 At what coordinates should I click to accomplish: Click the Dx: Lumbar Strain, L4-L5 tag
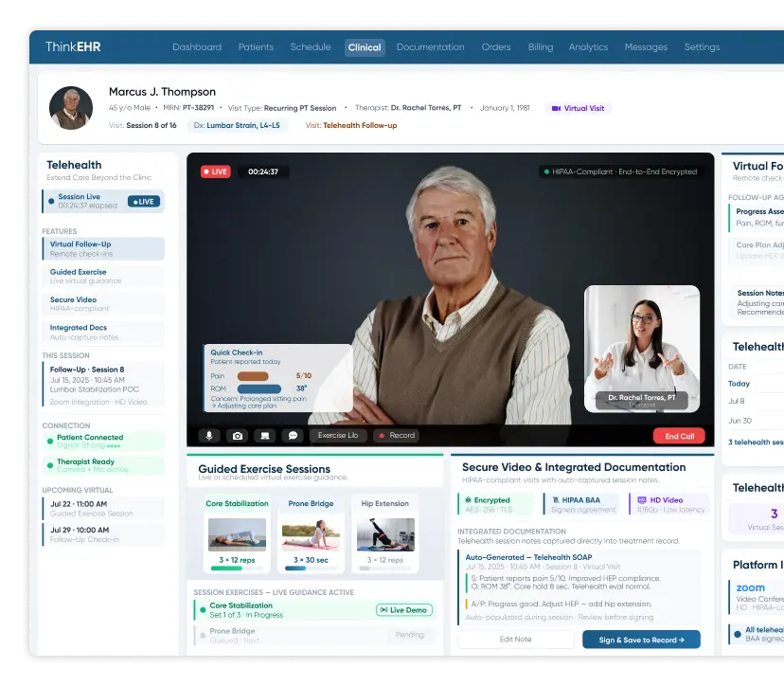click(x=237, y=126)
